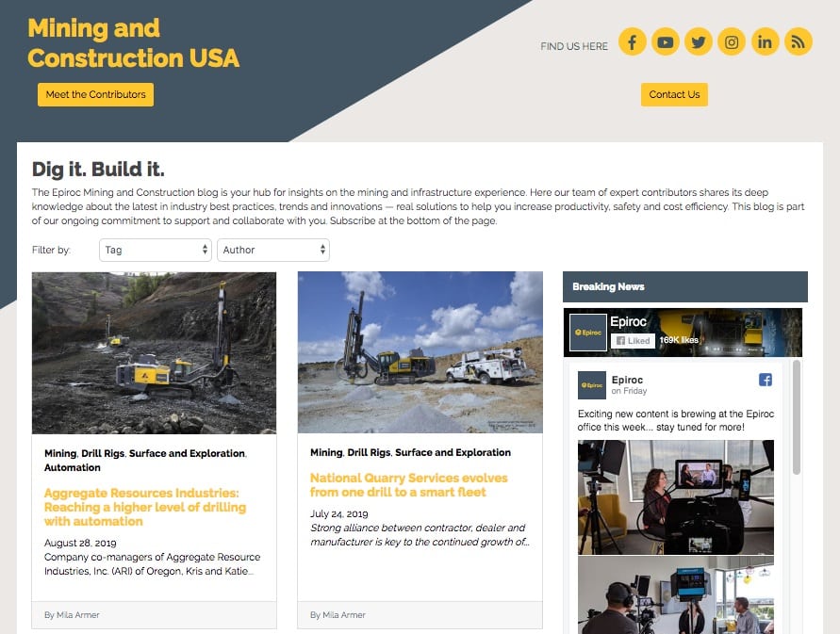
Task: Open the blue-sky drill rig image
Action: 420,352
